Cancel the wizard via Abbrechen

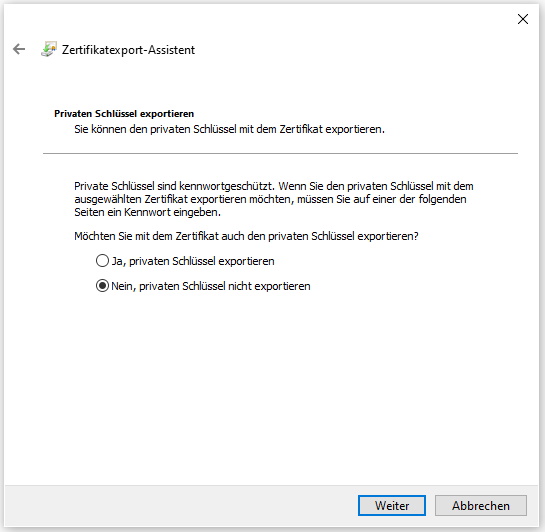(x=481, y=506)
